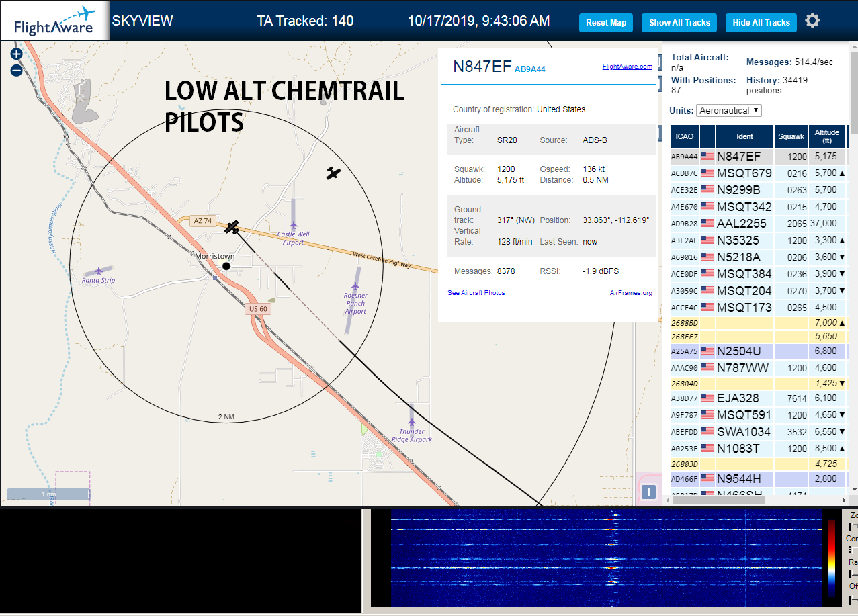Click the US flag in EJA328 row

pyautogui.click(x=707, y=398)
